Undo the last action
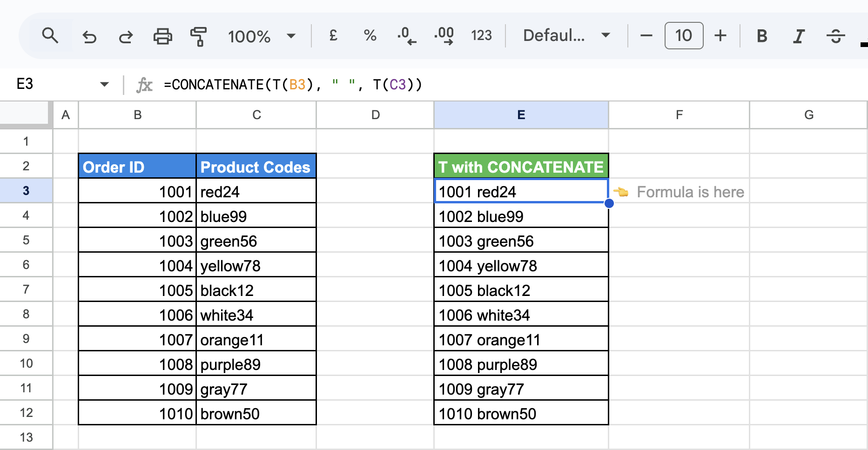Screen dimensions: 868x450 coord(89,36)
